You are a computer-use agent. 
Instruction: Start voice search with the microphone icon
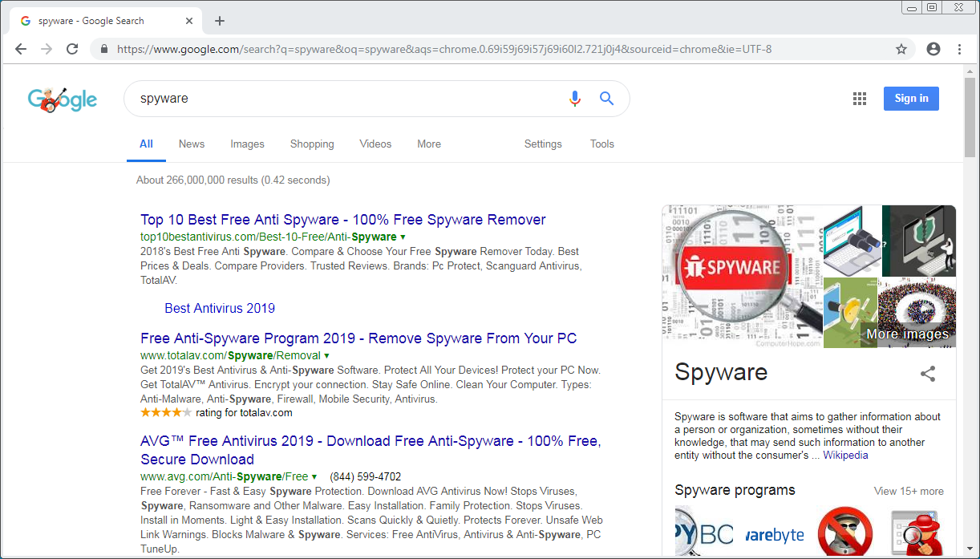click(574, 99)
